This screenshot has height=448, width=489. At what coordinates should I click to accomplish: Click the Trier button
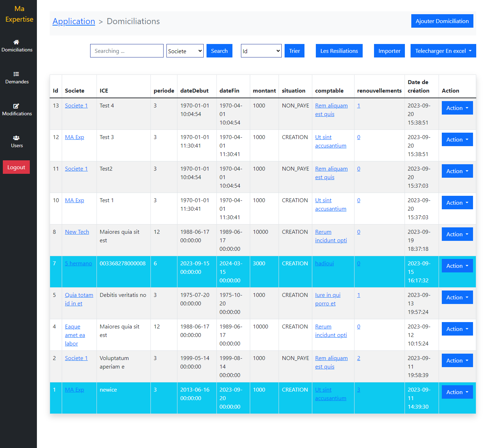tap(295, 51)
